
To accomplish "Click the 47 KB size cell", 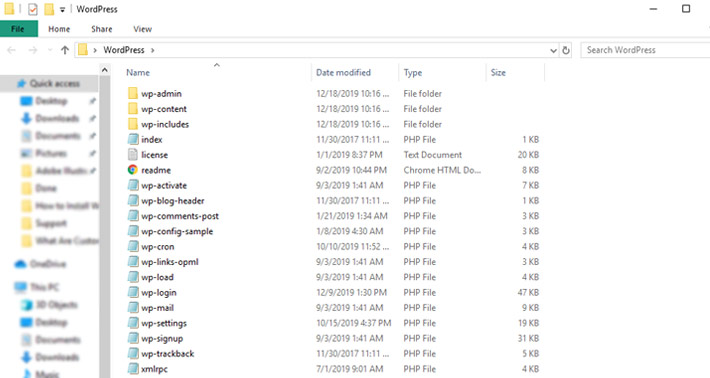I will coord(528,292).
